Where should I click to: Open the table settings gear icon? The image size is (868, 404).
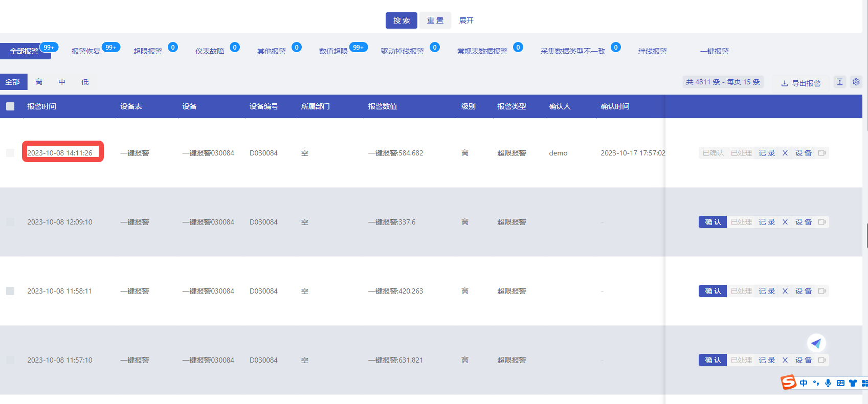point(856,82)
